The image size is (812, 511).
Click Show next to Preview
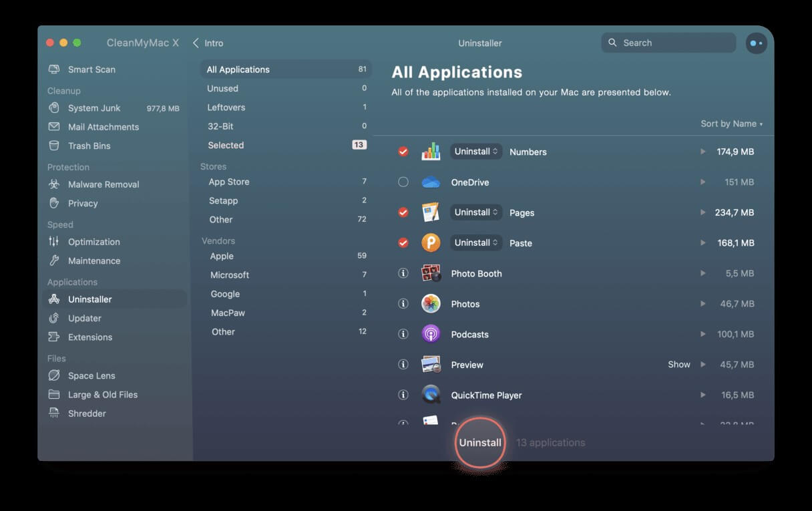(x=679, y=364)
